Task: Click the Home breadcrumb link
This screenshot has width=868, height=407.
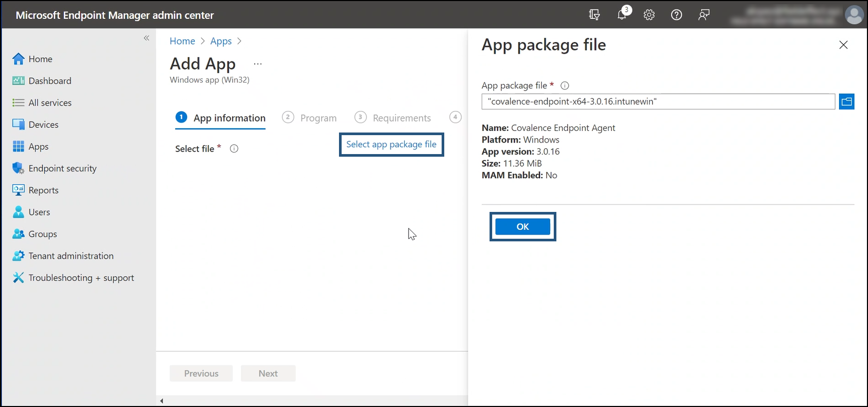Action: coord(182,41)
